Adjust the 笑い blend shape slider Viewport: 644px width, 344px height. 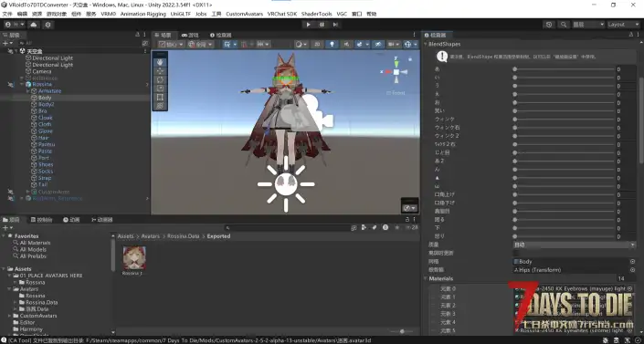(x=564, y=110)
